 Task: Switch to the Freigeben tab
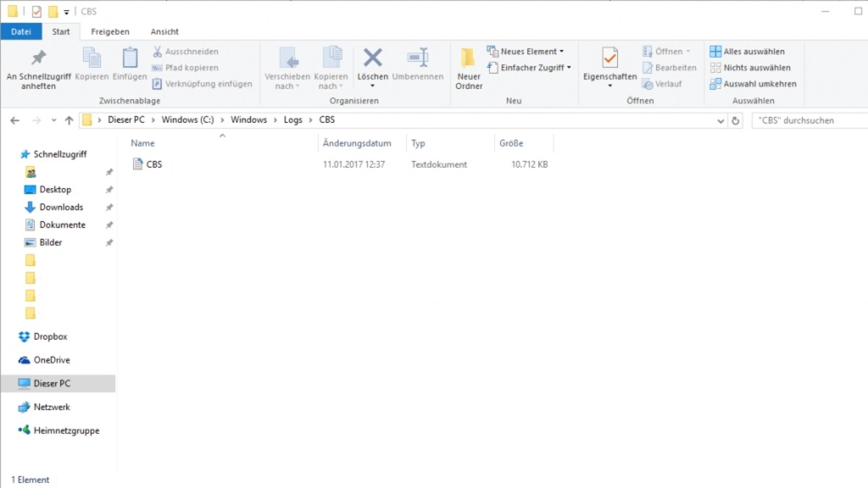(110, 32)
